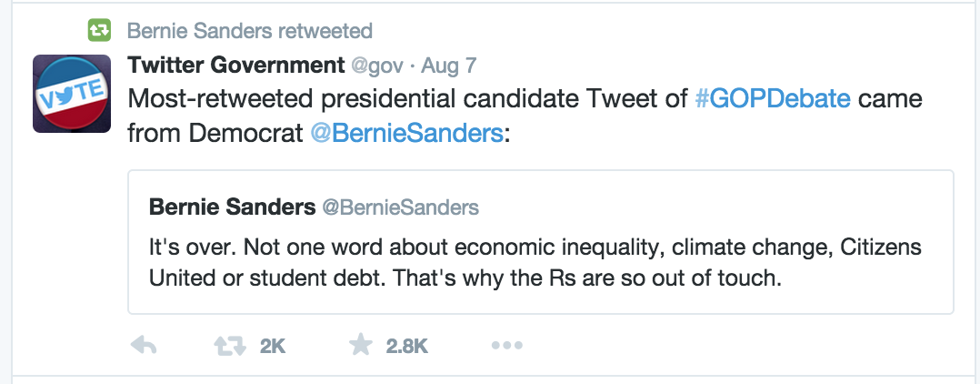Image resolution: width=980 pixels, height=384 pixels.
Task: Open the quoted tweet text starting It's over
Action: (x=535, y=262)
